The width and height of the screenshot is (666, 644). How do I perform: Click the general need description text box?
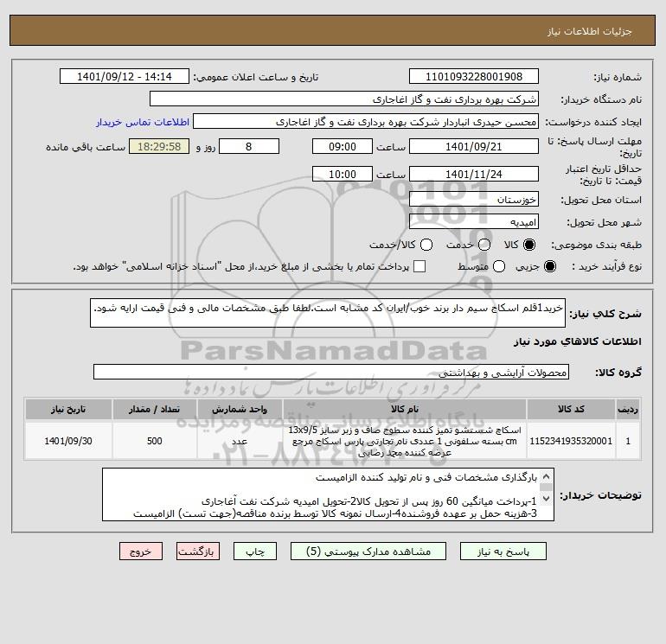click(x=328, y=313)
